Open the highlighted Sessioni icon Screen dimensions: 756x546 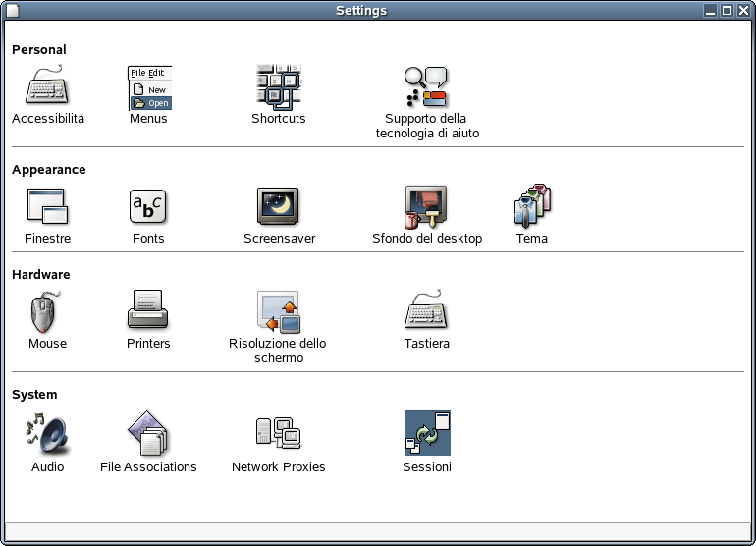pyautogui.click(x=427, y=433)
